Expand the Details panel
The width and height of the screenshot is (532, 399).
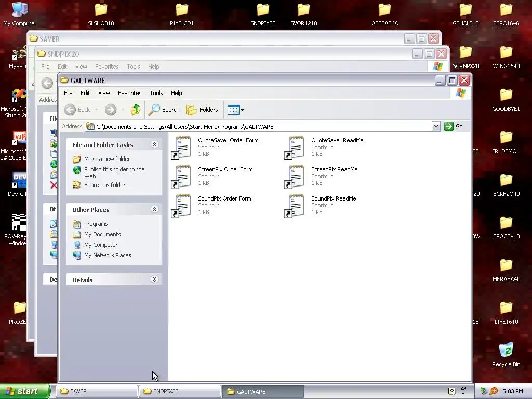point(154,280)
